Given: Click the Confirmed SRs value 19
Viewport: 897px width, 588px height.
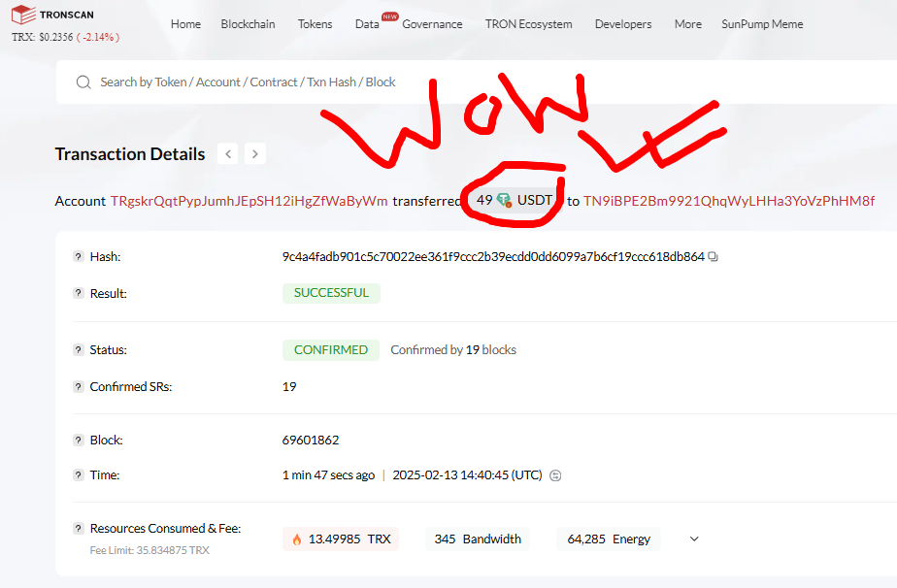Looking at the screenshot, I should pos(289,386).
